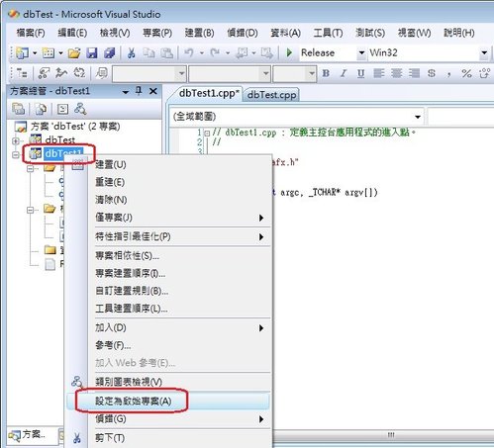Viewport: 494px width, 448px height.
Task: Click the align right icon
Action: [x=414, y=73]
